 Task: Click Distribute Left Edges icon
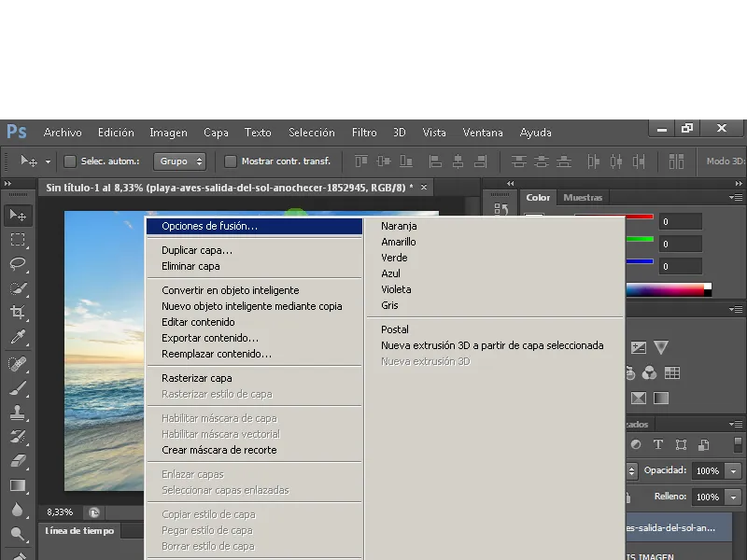[593, 161]
